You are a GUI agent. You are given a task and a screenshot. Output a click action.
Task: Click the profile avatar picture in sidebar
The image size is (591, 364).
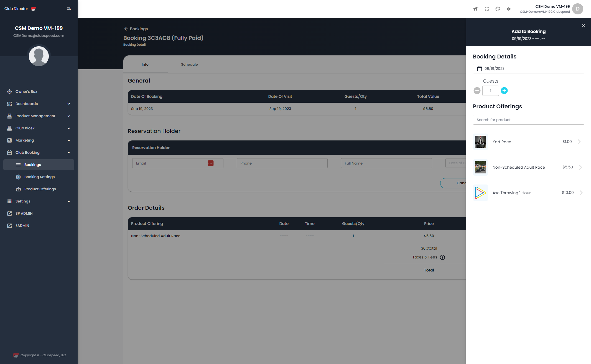[x=39, y=56]
